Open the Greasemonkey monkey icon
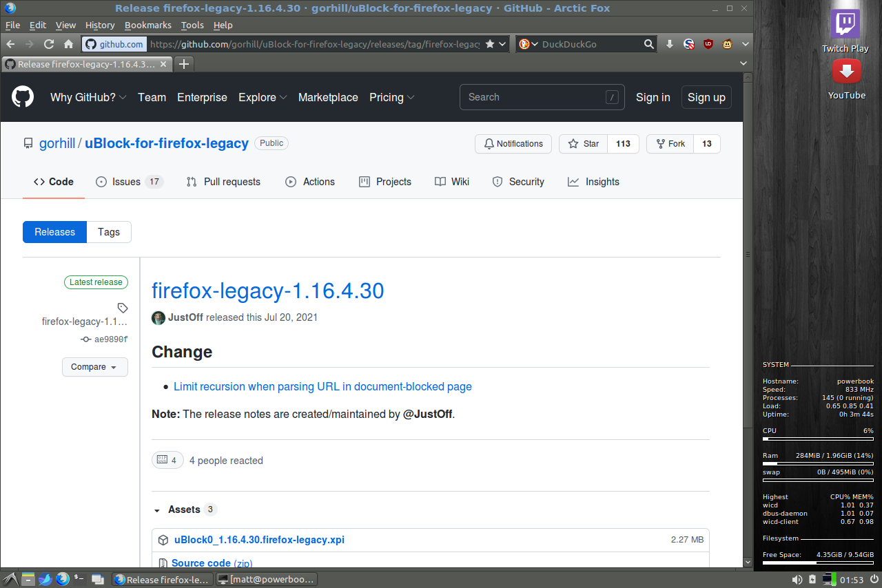882x588 pixels. [x=727, y=44]
